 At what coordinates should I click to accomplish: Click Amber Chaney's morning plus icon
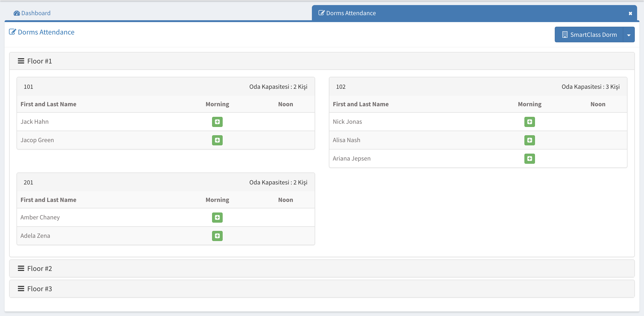click(217, 217)
